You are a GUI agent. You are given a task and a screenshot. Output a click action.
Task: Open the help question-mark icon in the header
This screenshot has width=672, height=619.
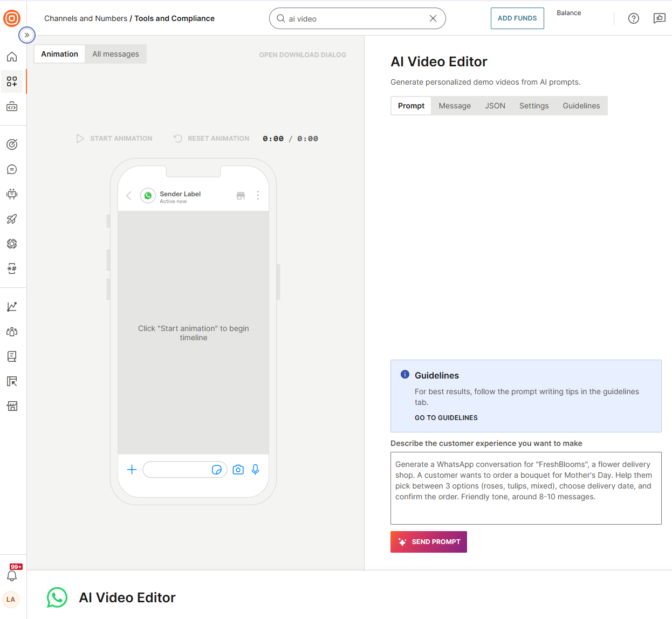[x=634, y=18]
